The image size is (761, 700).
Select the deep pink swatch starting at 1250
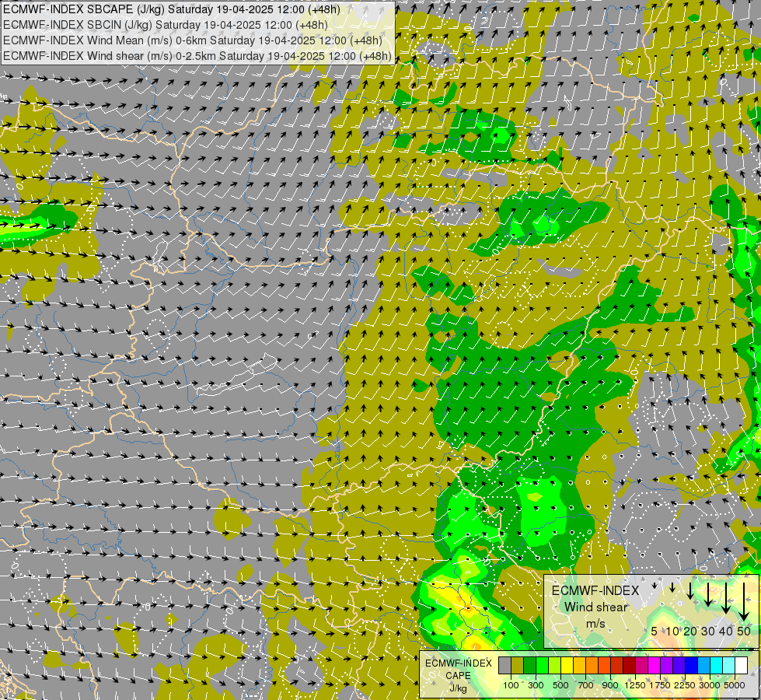tap(642, 665)
